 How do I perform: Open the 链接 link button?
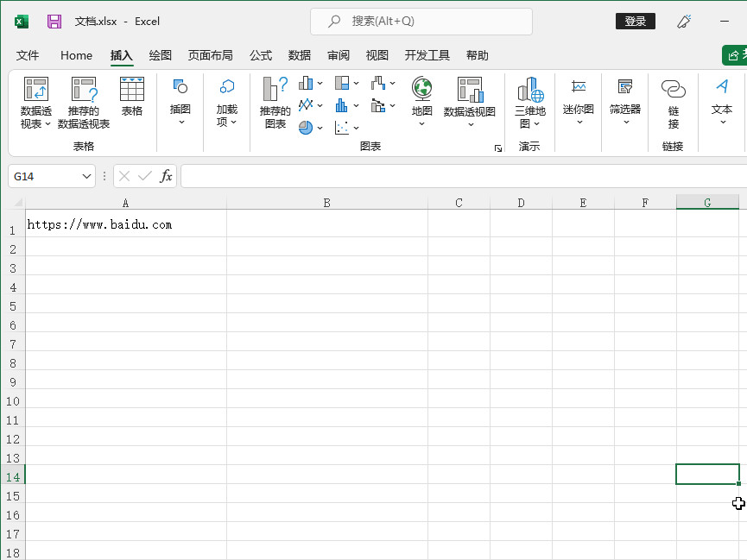673,103
